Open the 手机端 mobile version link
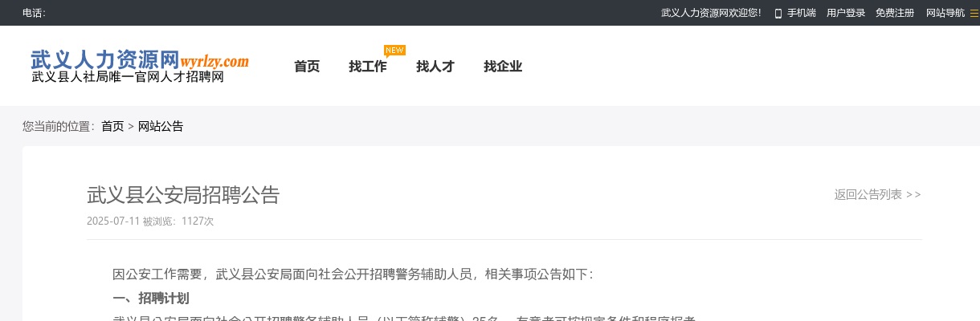 [x=801, y=13]
